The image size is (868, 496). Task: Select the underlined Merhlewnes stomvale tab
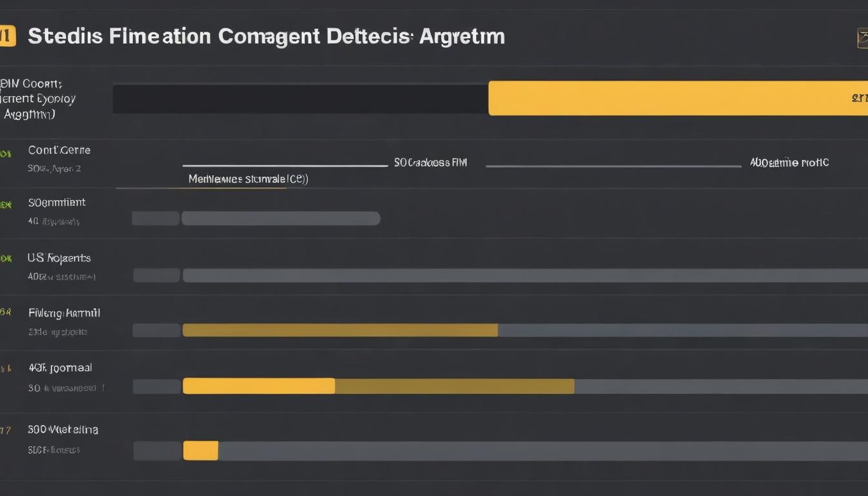point(248,179)
